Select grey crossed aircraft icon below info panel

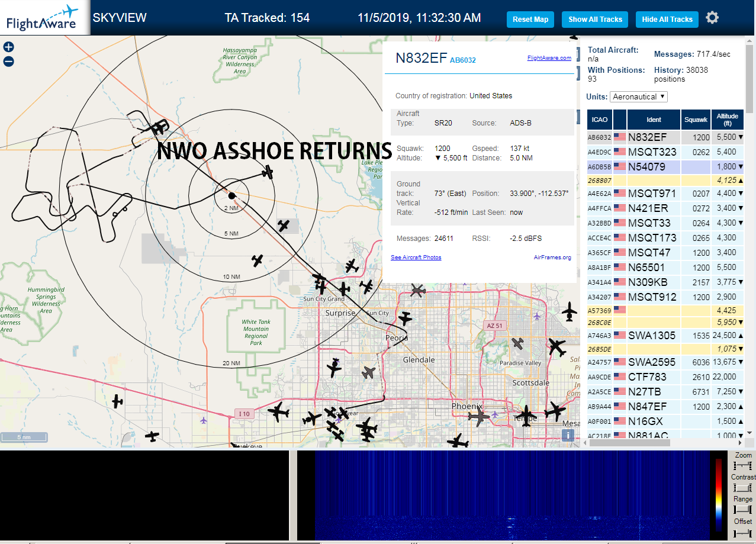coord(417,290)
